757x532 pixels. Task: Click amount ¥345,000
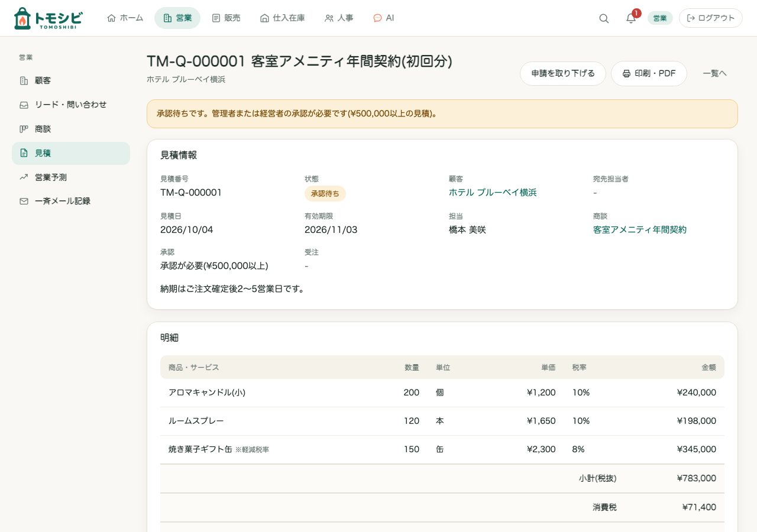pos(697,449)
